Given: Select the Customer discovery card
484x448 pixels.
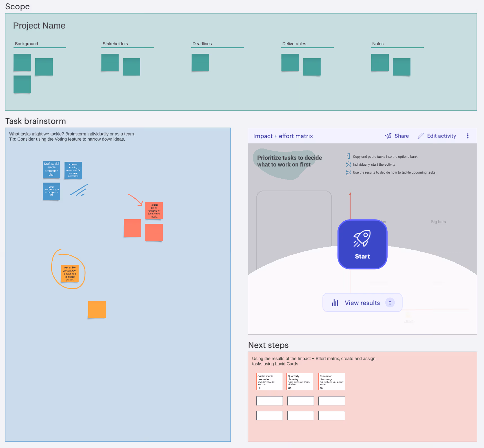Looking at the screenshot, I should [x=332, y=382].
